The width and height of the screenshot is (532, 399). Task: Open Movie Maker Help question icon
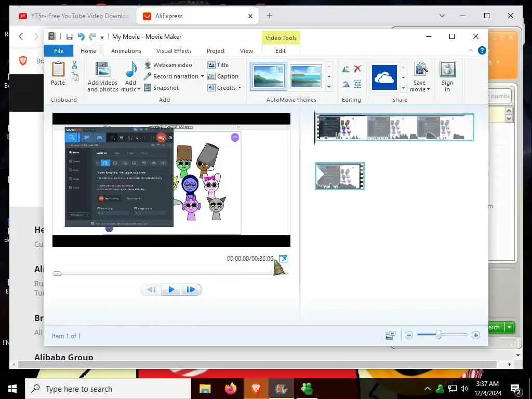(x=482, y=50)
